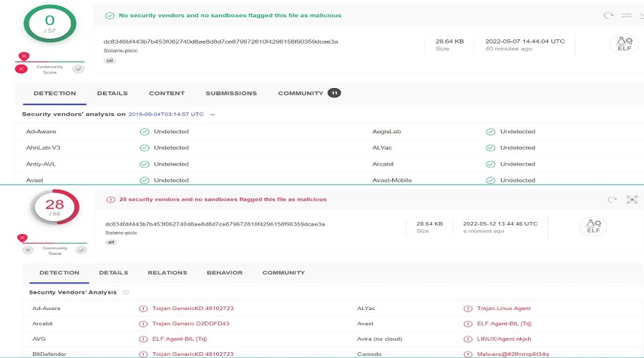Click info icon beside Security Vendors' Analysis
Viewport: 644px width, 358px height.
click(126, 292)
